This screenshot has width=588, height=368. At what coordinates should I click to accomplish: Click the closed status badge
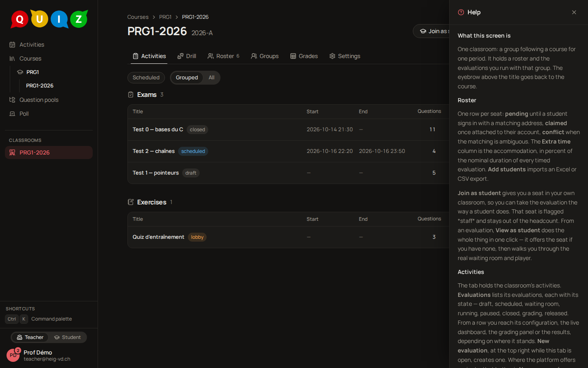tap(197, 130)
